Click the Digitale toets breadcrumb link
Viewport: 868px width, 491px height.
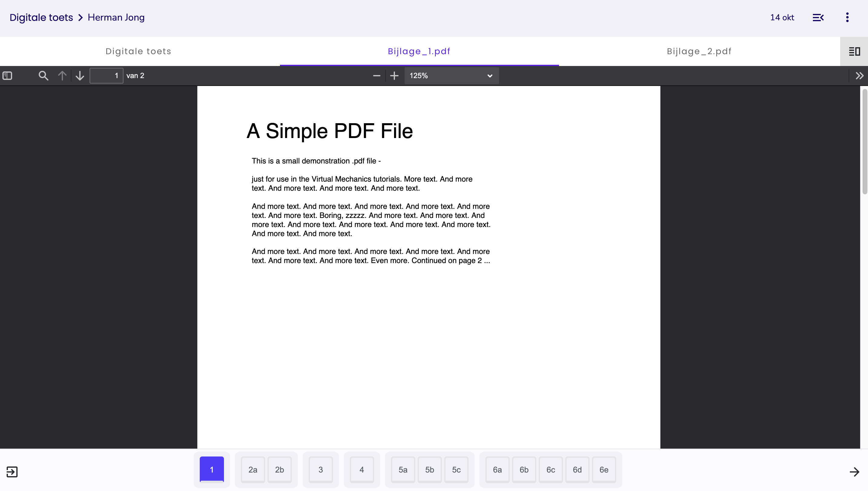pos(41,18)
